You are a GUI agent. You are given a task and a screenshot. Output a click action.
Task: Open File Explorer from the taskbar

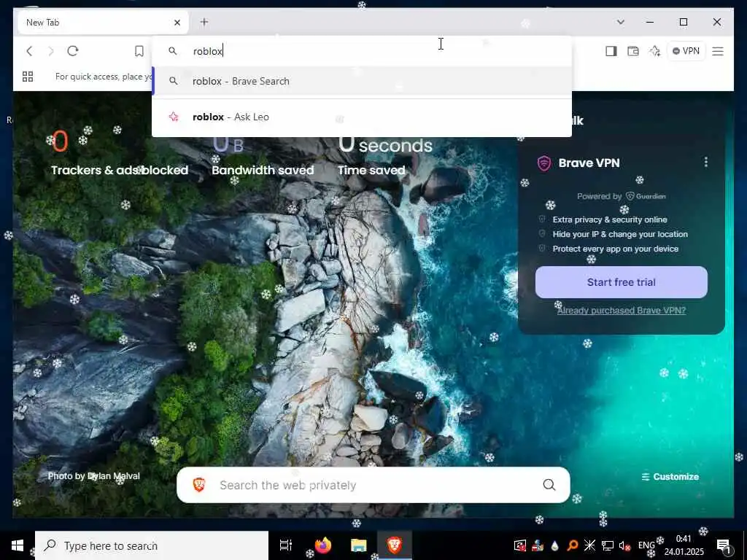359,545
